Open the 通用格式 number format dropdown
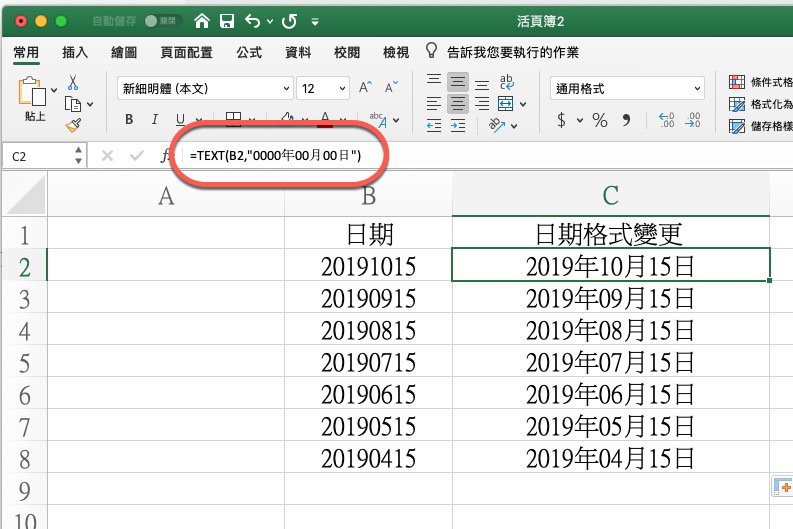 tap(627, 89)
